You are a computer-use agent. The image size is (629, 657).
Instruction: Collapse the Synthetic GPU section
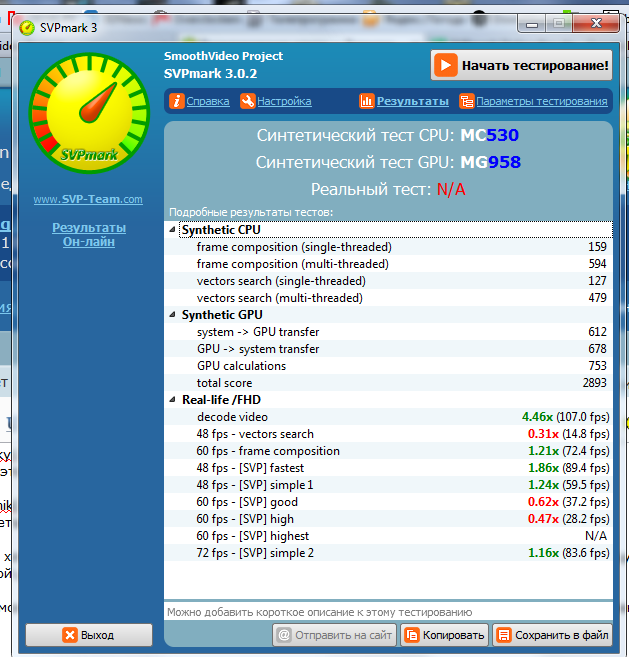[173, 315]
